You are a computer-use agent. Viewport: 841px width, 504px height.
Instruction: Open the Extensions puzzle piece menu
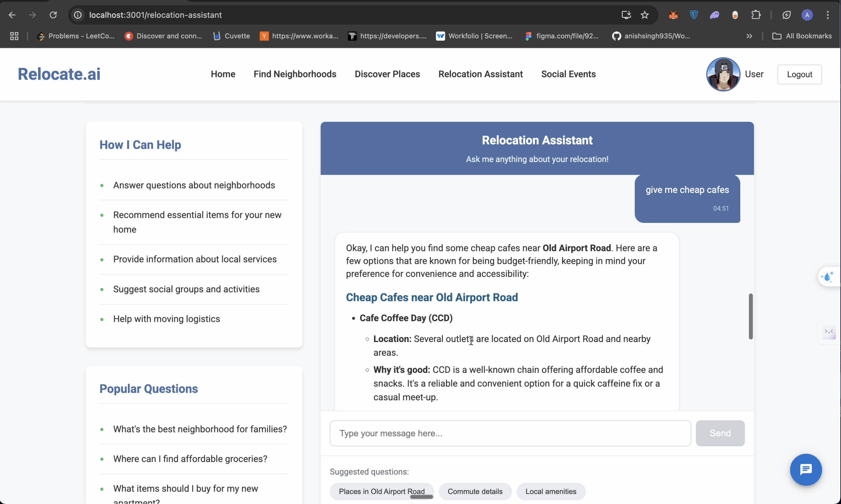(x=756, y=15)
